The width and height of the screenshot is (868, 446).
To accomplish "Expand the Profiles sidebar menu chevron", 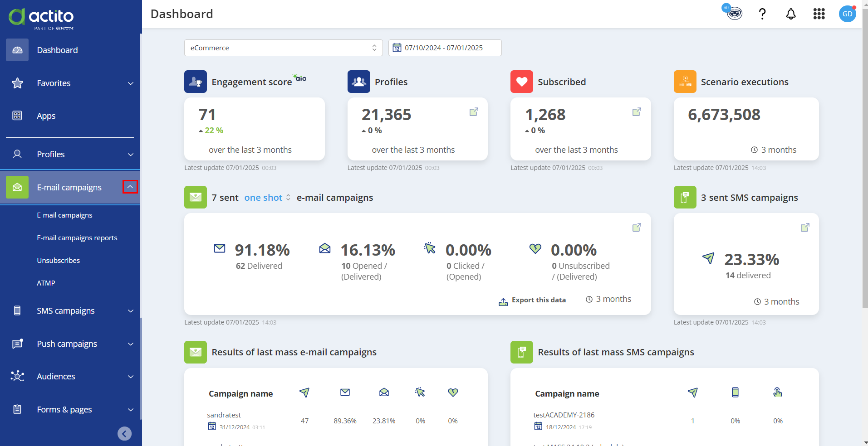I will 131,155.
